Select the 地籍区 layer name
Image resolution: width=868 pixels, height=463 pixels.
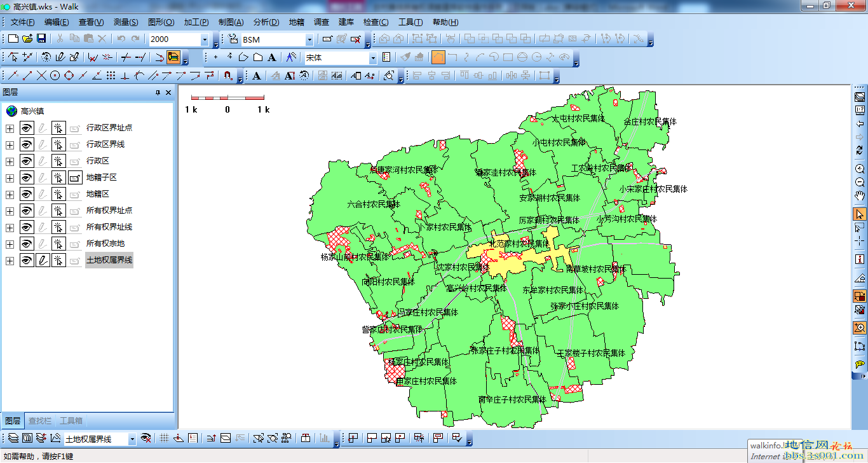(98, 194)
